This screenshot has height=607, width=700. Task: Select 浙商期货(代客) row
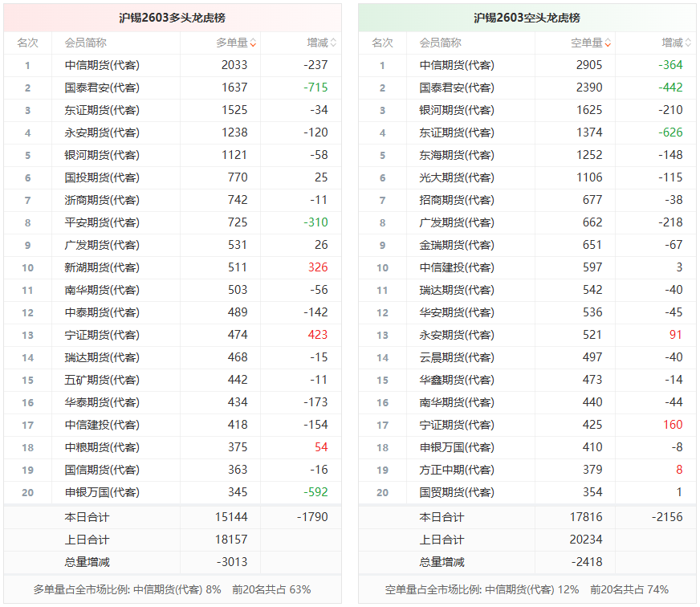tap(173, 200)
